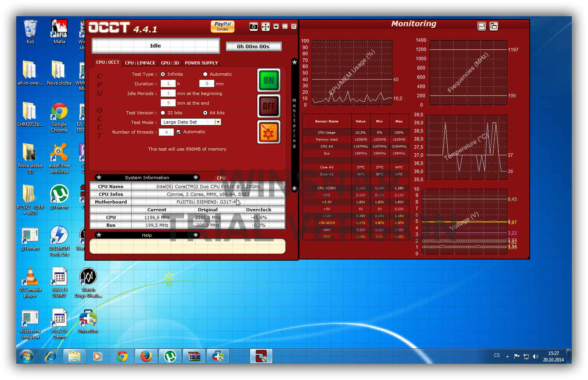Click the FUJITSU SIEMENS motherboard value
Viewport: 588px width, 380px height.
(208, 202)
